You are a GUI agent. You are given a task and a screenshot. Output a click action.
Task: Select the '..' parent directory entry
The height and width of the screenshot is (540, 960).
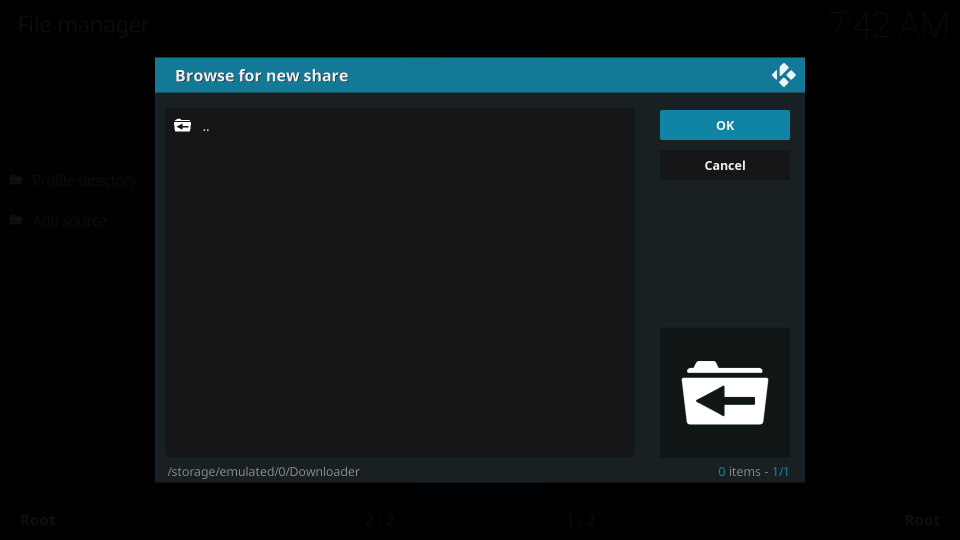(206, 127)
